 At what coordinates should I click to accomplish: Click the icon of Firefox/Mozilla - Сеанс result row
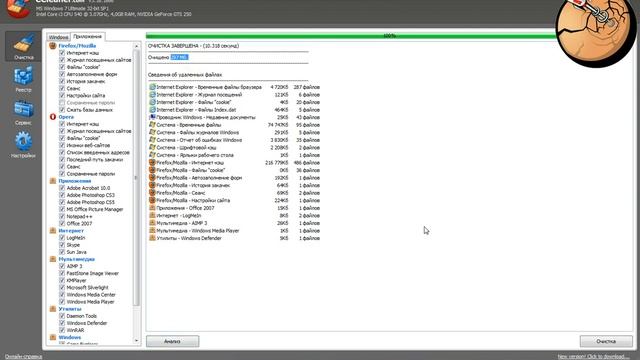[x=152, y=193]
